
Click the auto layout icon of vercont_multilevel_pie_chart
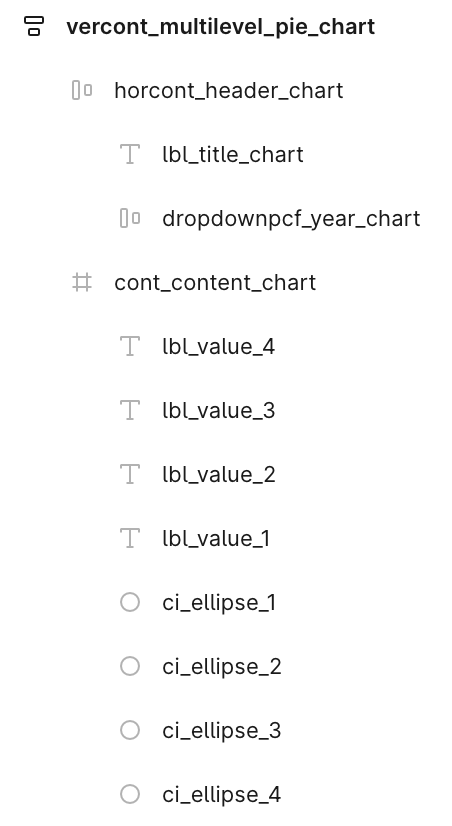(x=34, y=26)
